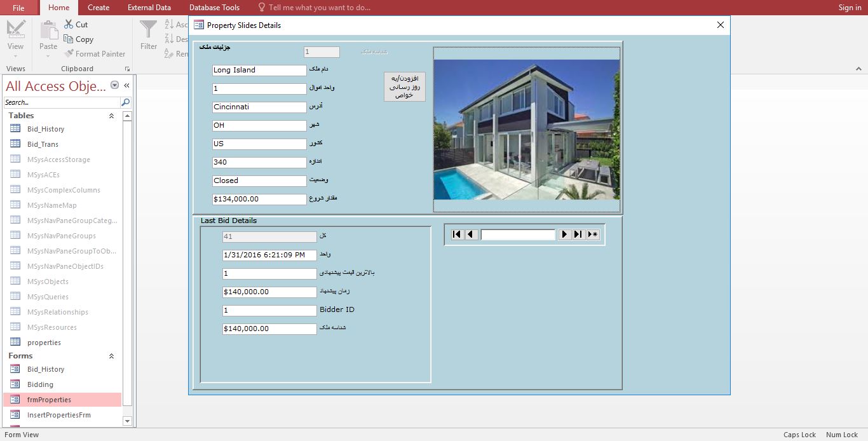Click the bid date field 1/31/2016
This screenshot has height=441, width=868.
tap(269, 255)
